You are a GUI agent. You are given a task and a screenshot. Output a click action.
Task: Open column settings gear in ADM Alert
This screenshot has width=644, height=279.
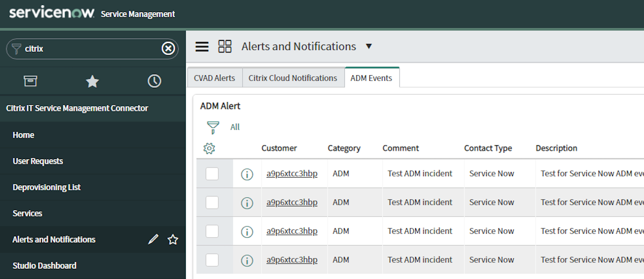(209, 148)
